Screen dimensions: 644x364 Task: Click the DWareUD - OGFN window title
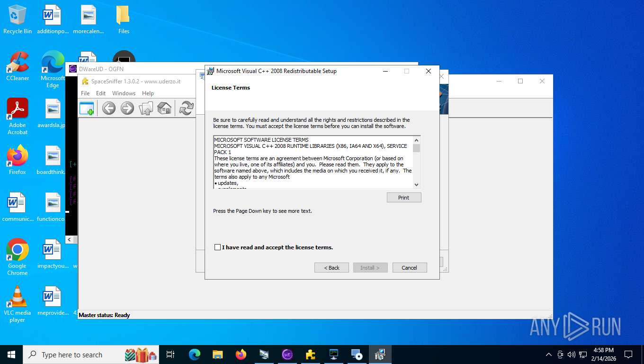101,69
